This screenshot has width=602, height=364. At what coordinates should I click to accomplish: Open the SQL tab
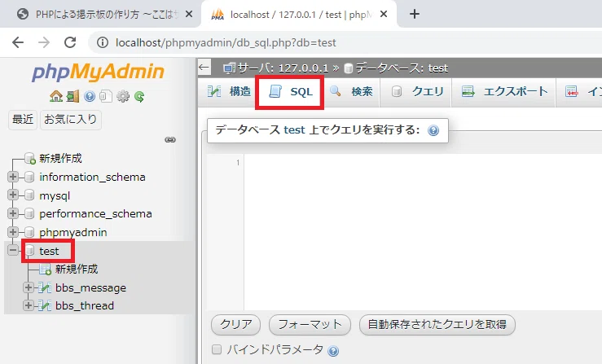pyautogui.click(x=290, y=92)
